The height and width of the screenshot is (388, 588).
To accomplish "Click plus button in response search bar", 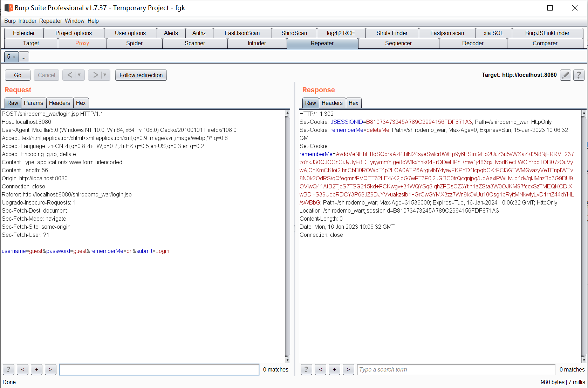I will coord(334,369).
